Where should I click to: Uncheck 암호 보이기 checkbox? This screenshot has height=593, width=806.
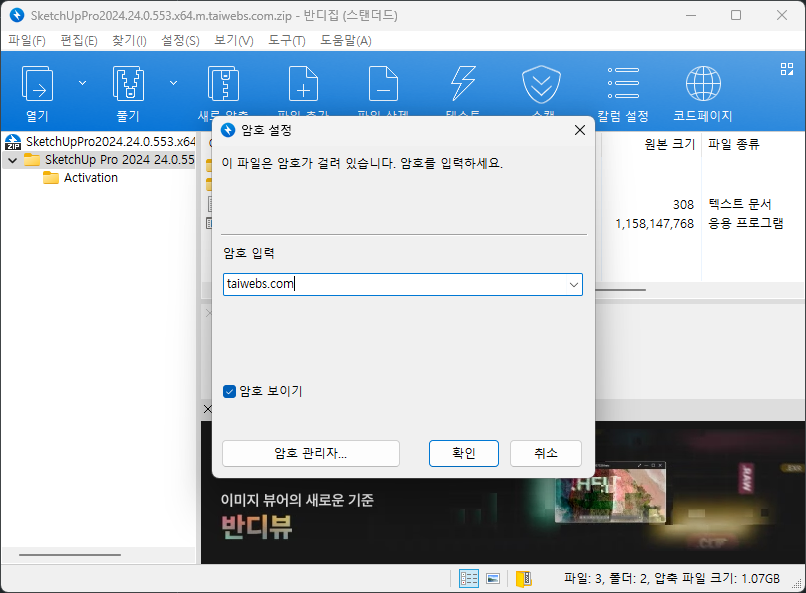point(229,392)
